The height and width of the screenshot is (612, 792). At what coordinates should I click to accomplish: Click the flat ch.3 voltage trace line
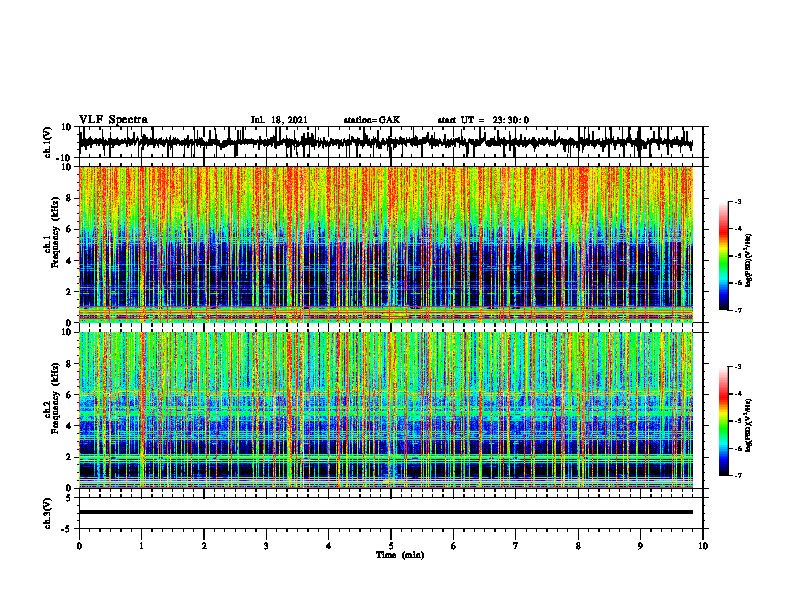click(x=385, y=512)
